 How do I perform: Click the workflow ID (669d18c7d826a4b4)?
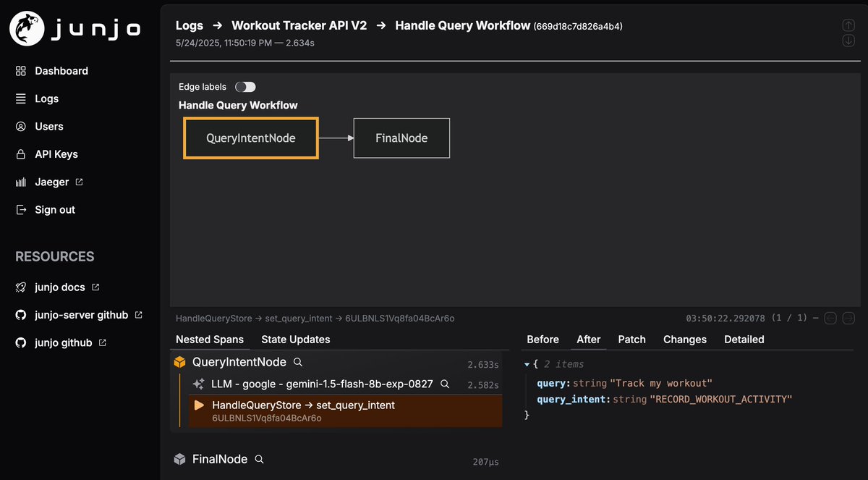[578, 27]
